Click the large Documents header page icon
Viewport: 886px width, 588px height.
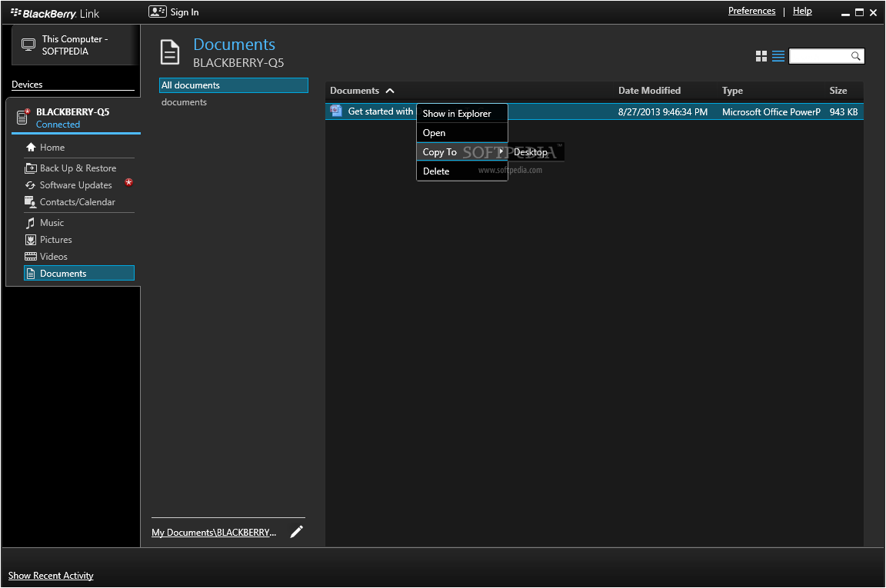[x=170, y=52]
